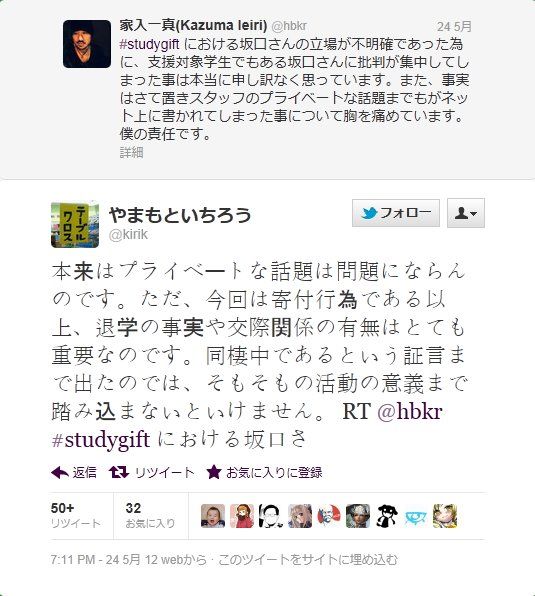Open このツイートをサイトに埋め込む embed link

308,560
